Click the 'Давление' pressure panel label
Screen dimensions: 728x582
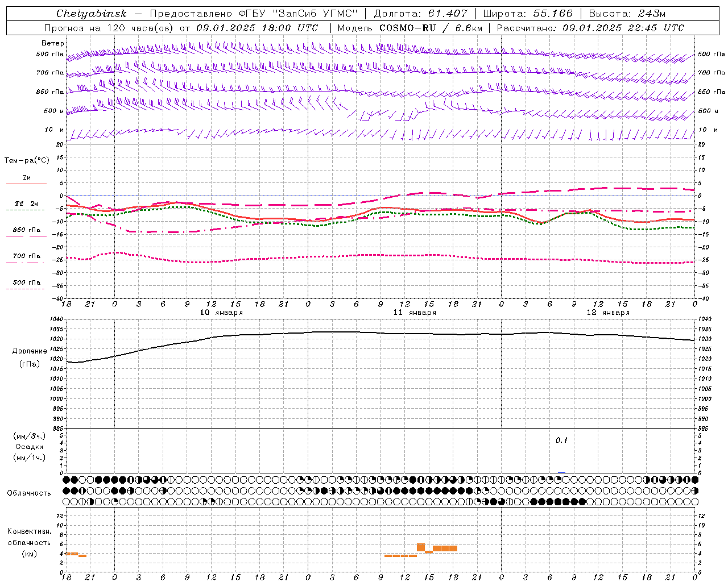click(x=30, y=351)
